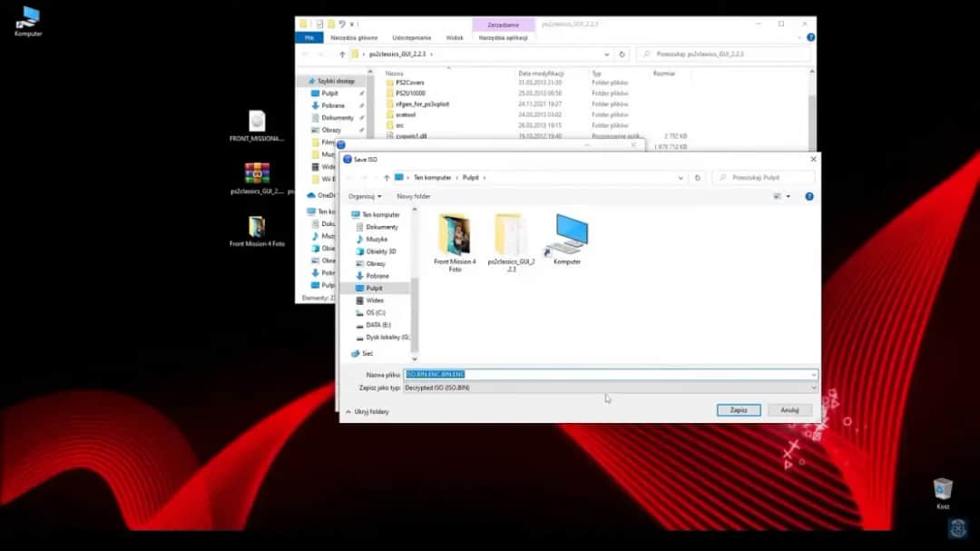Viewport: 980px width, 551px height.
Task: Click the Anuluj button
Action: [789, 409]
